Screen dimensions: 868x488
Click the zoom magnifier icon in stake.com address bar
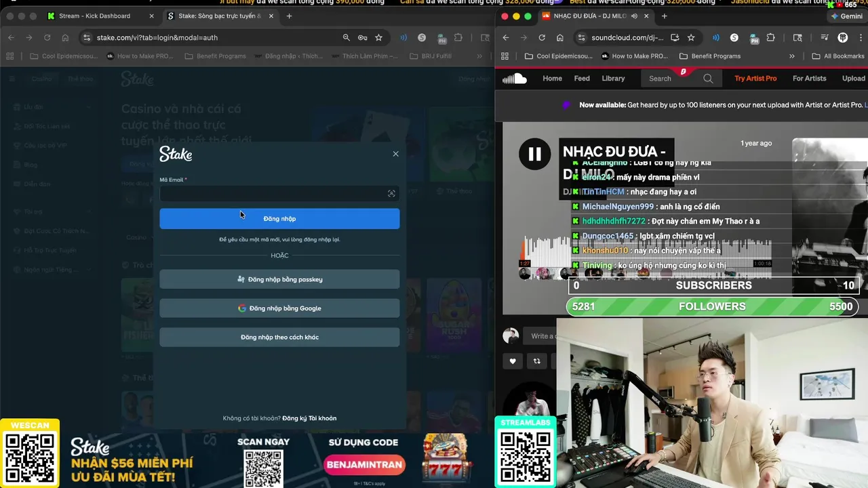pyautogui.click(x=346, y=37)
